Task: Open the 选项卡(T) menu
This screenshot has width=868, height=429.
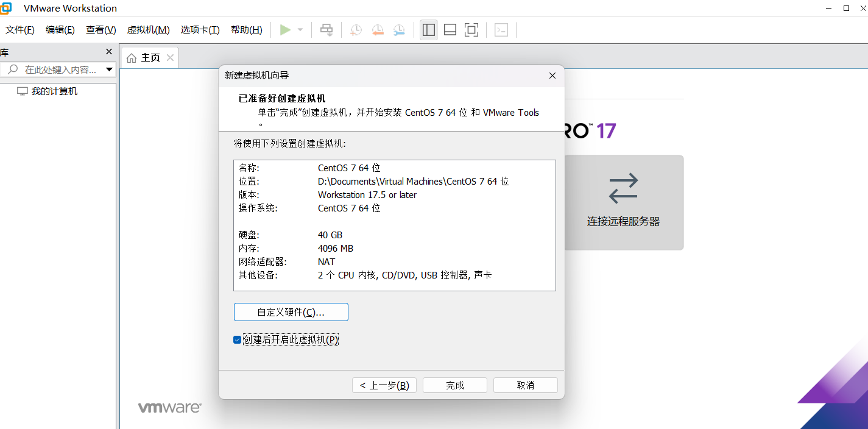Action: pyautogui.click(x=200, y=30)
